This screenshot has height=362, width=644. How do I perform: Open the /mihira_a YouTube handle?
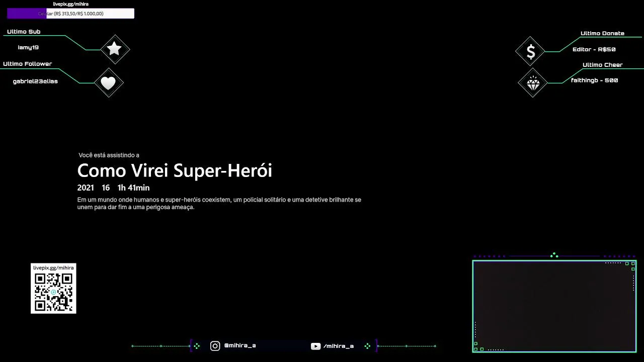(339, 346)
